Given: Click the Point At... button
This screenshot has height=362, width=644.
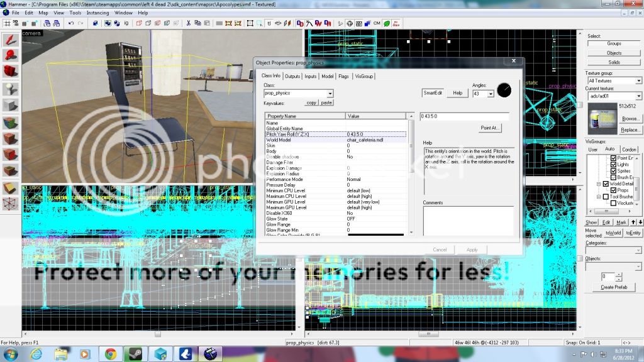Looking at the screenshot, I should click(x=490, y=128).
